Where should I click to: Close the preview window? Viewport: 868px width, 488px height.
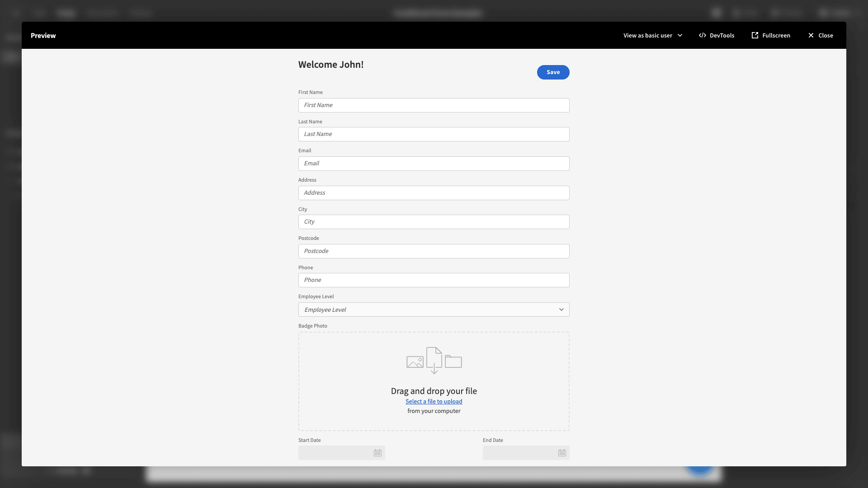(820, 35)
